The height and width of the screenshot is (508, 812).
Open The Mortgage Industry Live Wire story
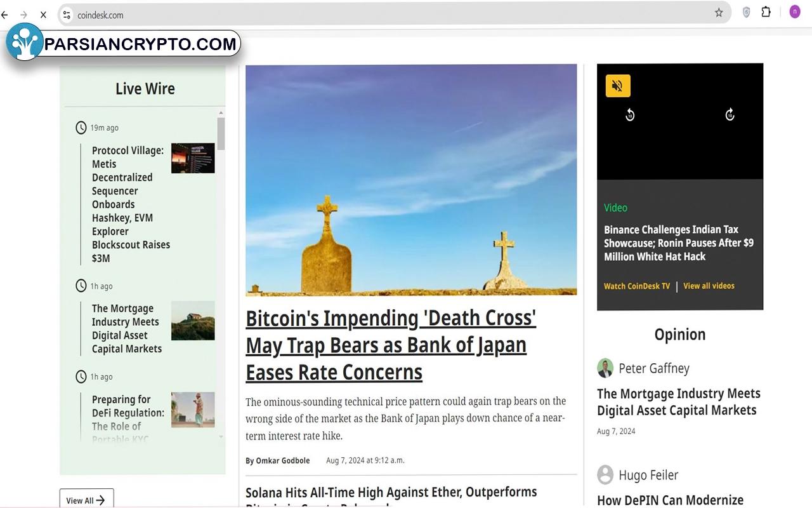127,328
